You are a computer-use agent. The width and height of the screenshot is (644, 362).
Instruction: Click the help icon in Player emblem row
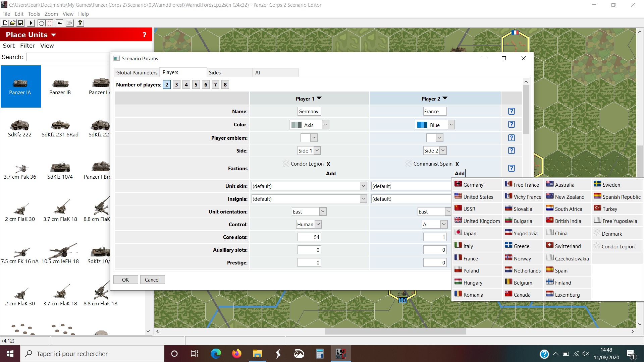click(x=511, y=138)
